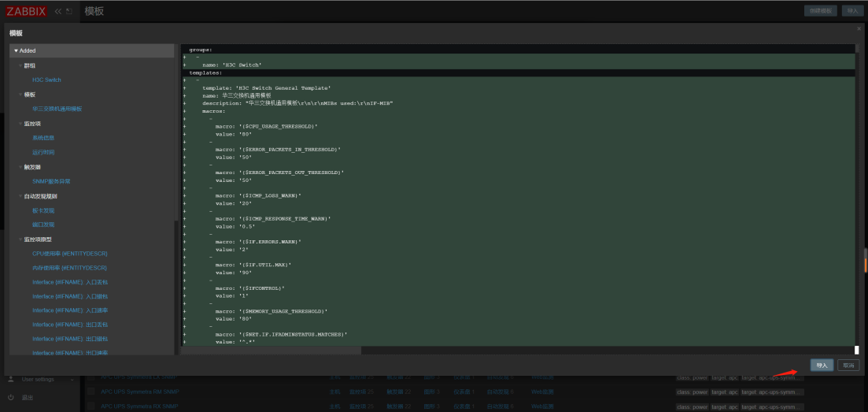
Task: Click 取消 to cancel the import
Action: pos(848,365)
